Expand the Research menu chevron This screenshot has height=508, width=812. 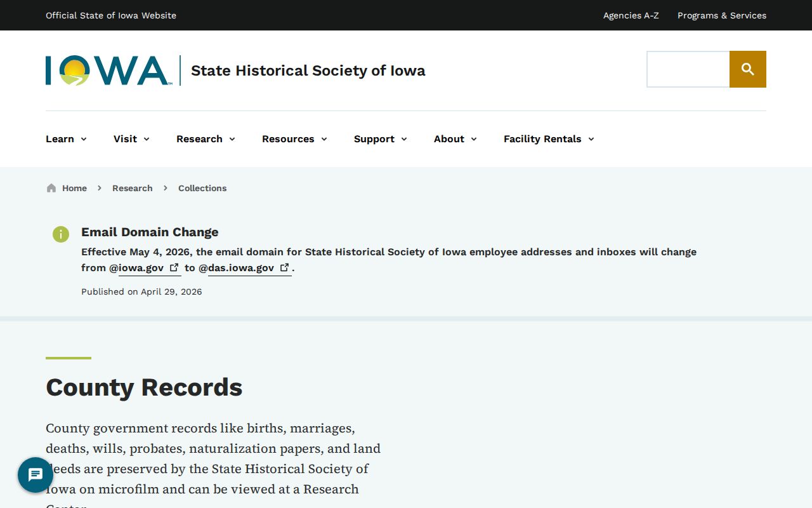point(232,139)
